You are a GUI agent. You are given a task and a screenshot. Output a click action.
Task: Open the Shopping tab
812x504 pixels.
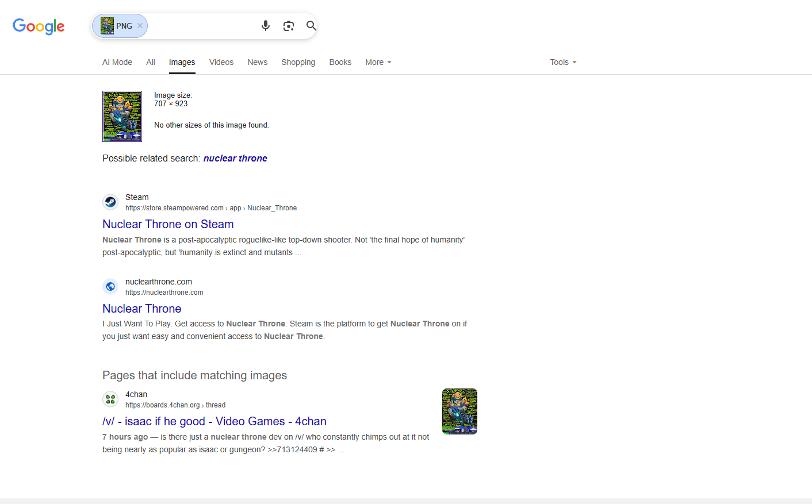[x=298, y=62]
